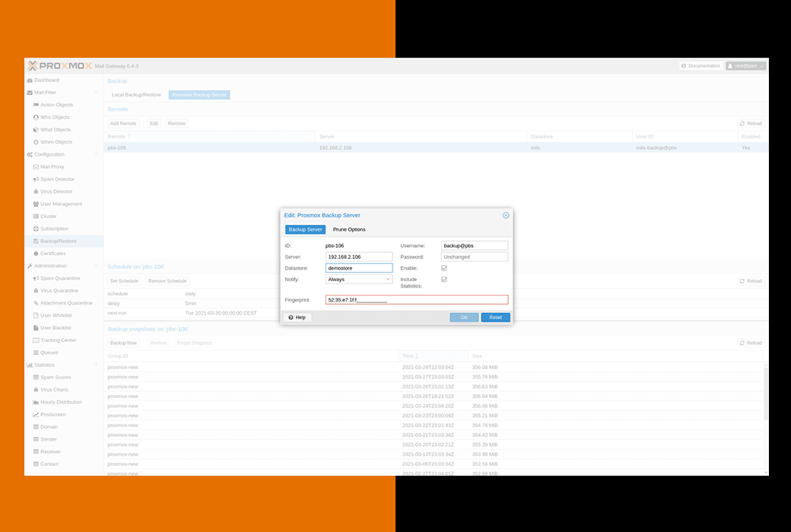The width and height of the screenshot is (791, 532).
Task: Open Attachment Quarantine
Action: 66,303
